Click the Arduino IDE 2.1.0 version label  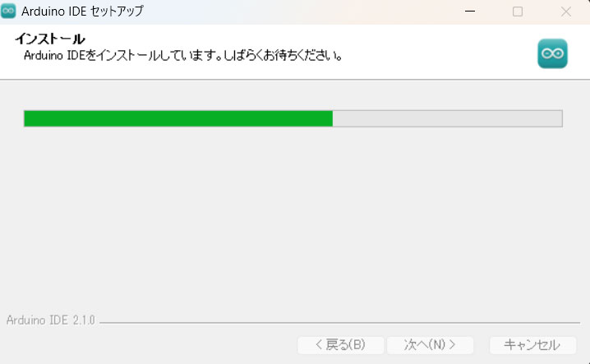pyautogui.click(x=50, y=320)
